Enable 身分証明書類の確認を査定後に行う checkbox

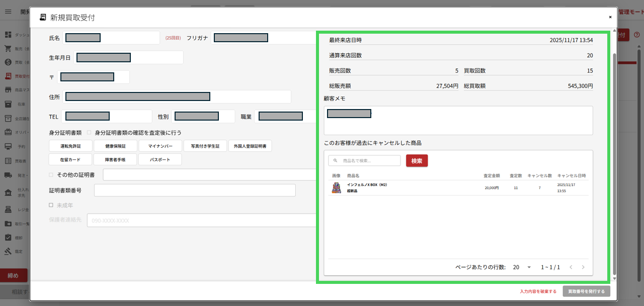(x=90, y=133)
